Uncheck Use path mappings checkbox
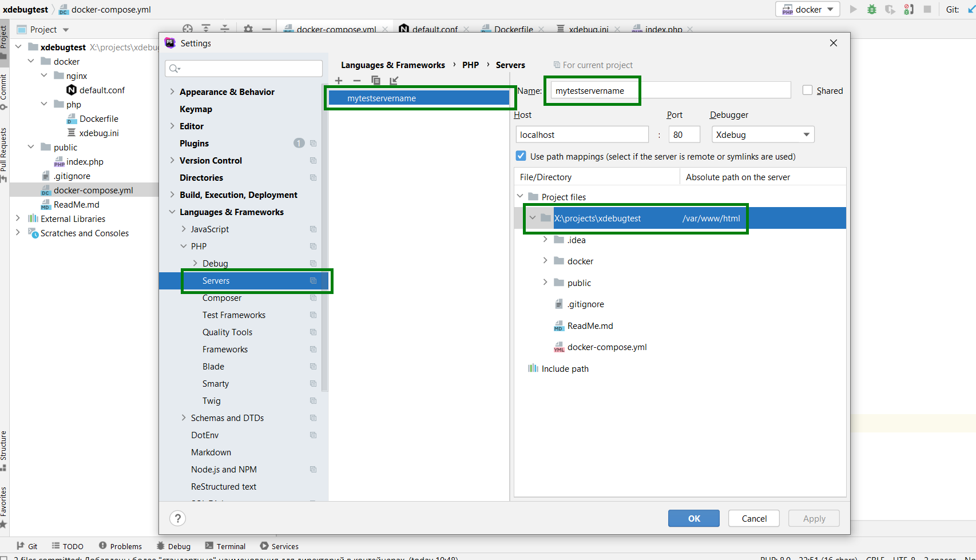This screenshot has width=976, height=560. click(521, 156)
